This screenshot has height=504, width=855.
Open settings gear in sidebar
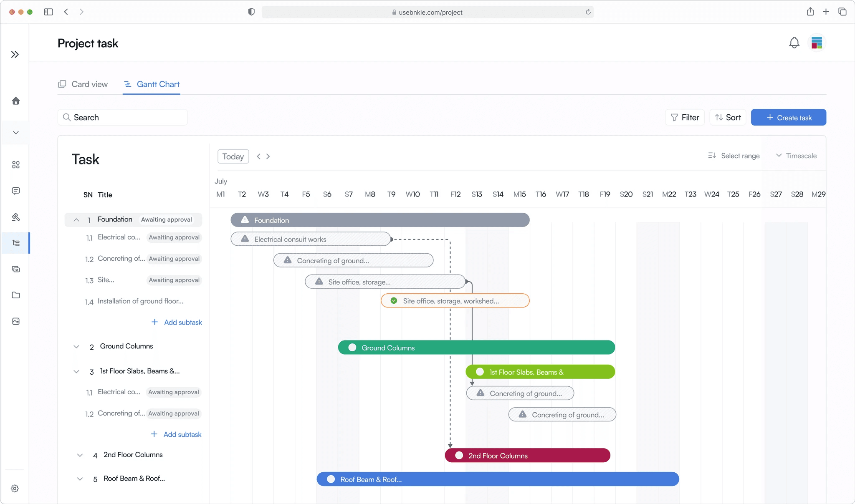[x=15, y=488]
